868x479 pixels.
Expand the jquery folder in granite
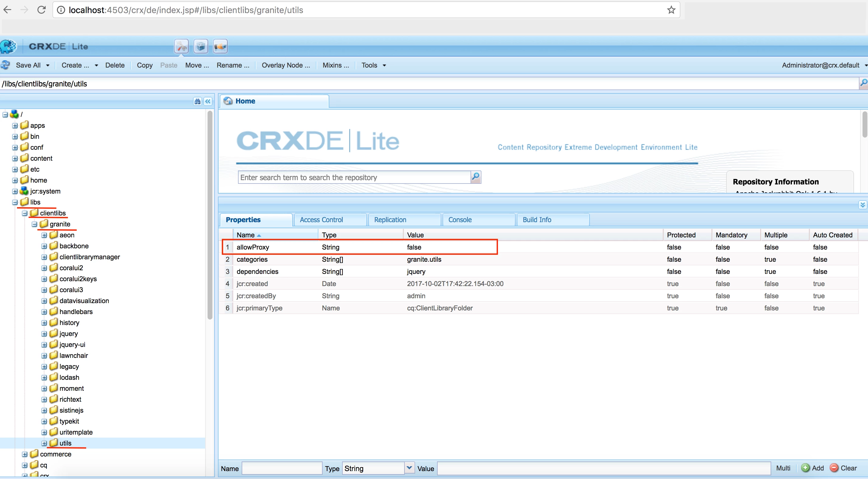(x=44, y=334)
